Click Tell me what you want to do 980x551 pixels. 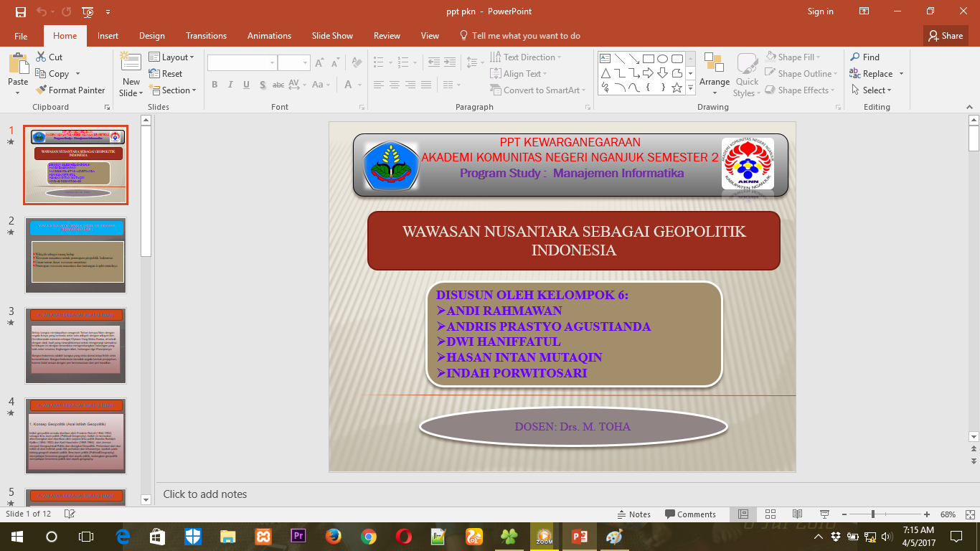[x=519, y=35]
